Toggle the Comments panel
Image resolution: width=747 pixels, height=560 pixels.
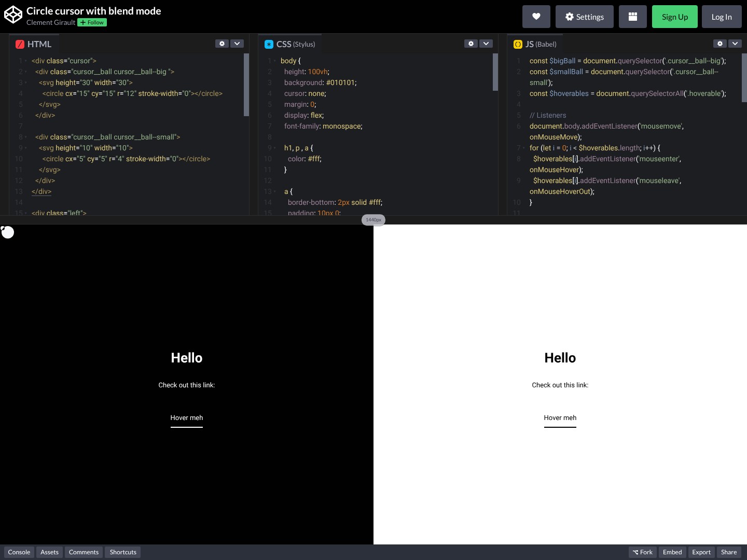tap(84, 552)
